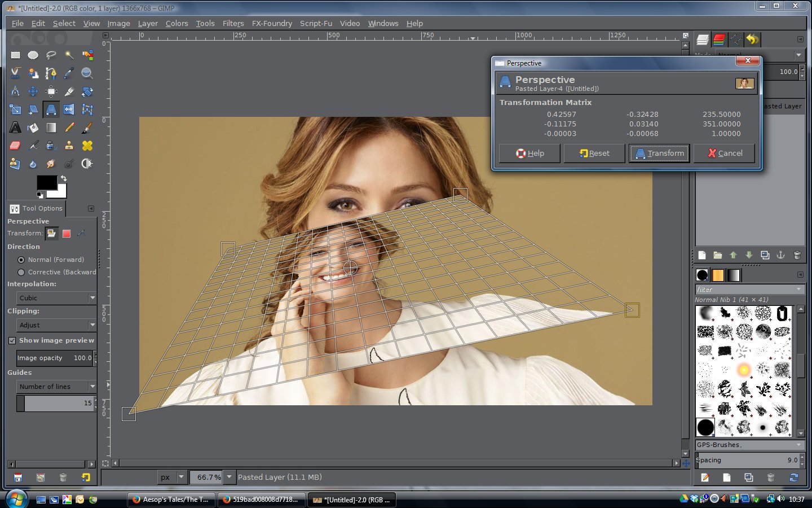Select the Fuzzy Select wand tool
The width and height of the screenshot is (812, 508).
coord(69,55)
